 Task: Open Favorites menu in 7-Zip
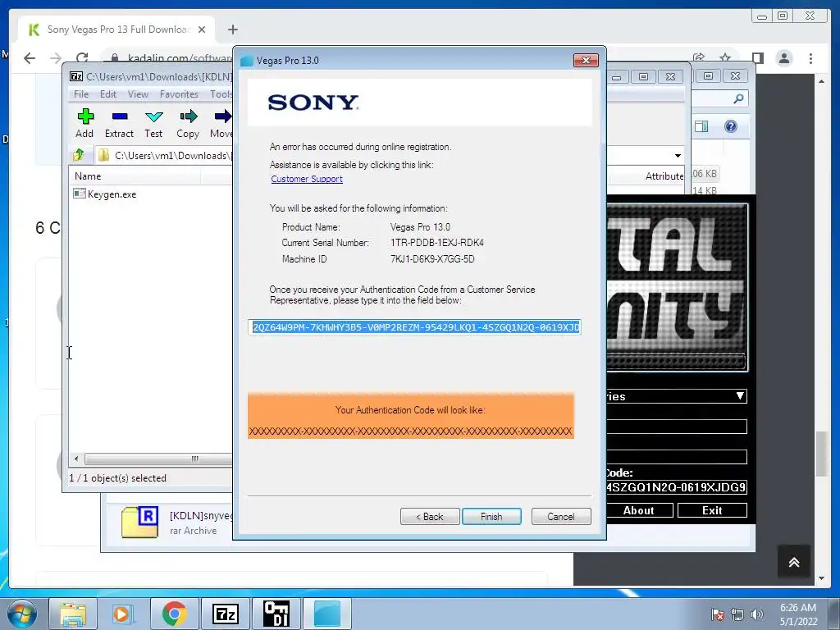[x=179, y=94]
